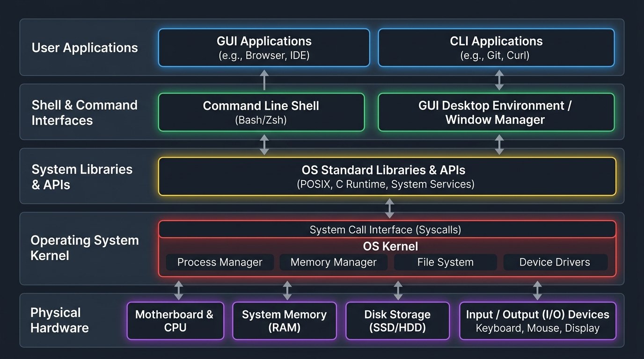Click the "OS Kernel" heading text
The height and width of the screenshot is (359, 644).
(x=390, y=246)
